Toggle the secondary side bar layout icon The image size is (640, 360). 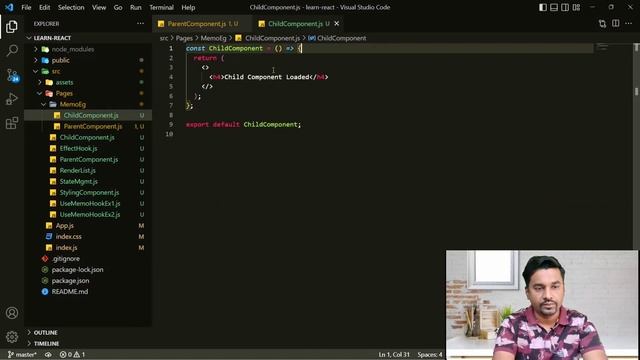coord(565,7)
